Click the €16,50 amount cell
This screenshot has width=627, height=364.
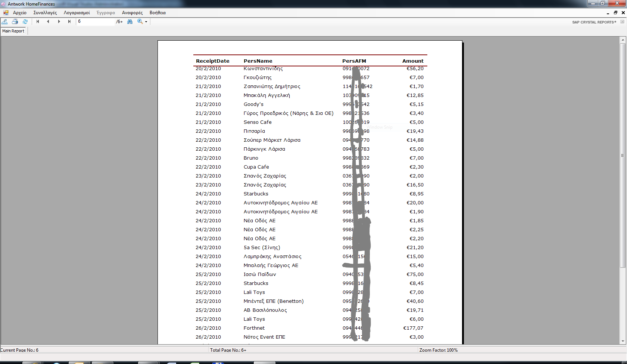[x=415, y=185]
